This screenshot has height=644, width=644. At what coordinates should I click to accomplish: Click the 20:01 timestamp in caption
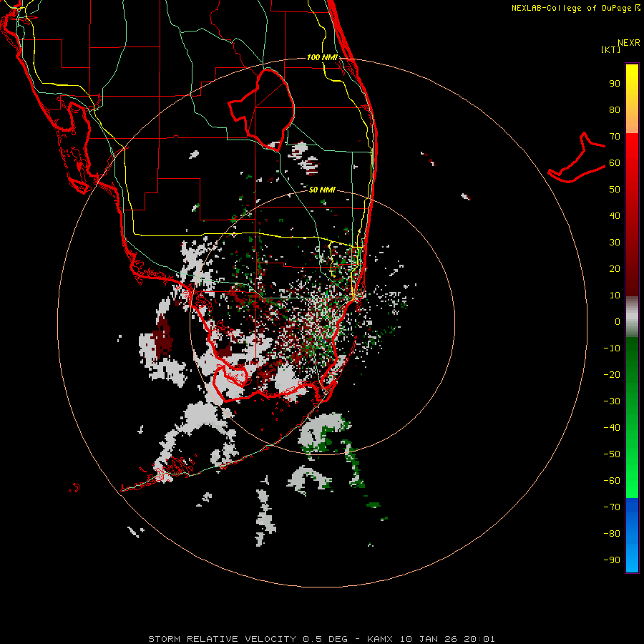[x=479, y=639]
